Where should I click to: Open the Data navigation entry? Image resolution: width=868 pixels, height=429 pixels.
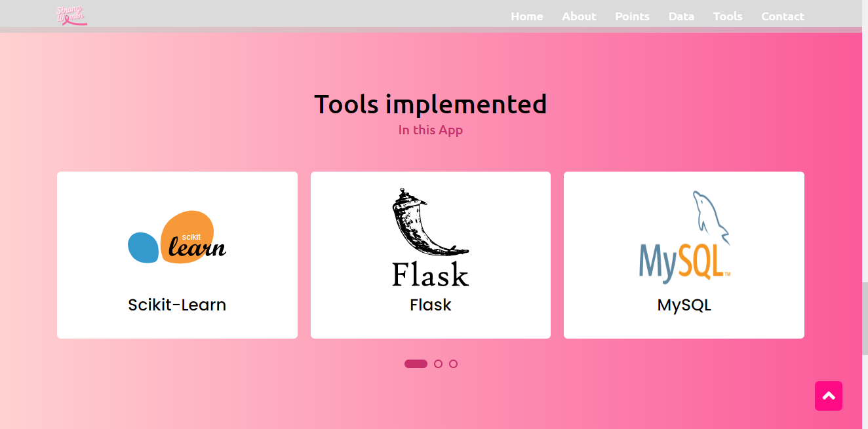point(681,16)
